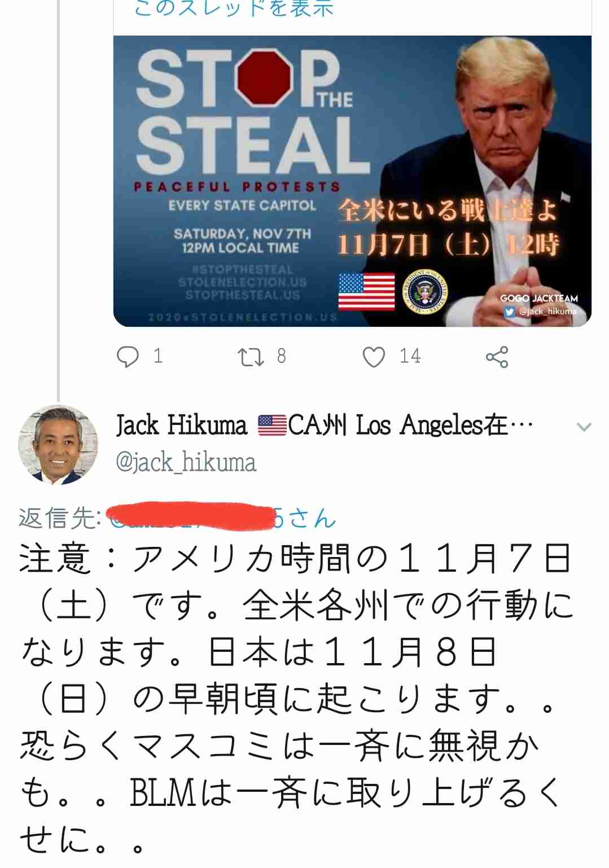Like the tweet with heart icon
The image size is (609, 868).
point(374,357)
